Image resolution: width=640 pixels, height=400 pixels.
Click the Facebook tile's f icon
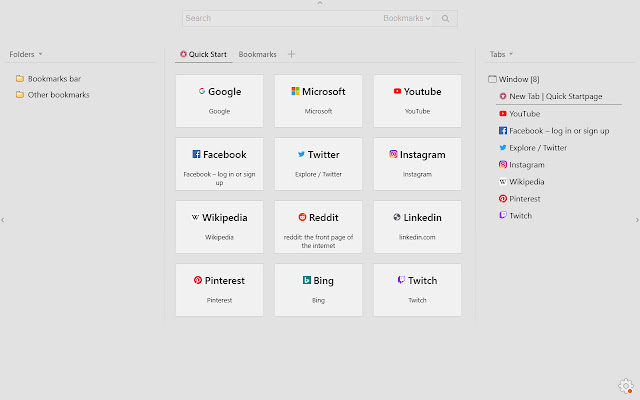[x=196, y=154]
